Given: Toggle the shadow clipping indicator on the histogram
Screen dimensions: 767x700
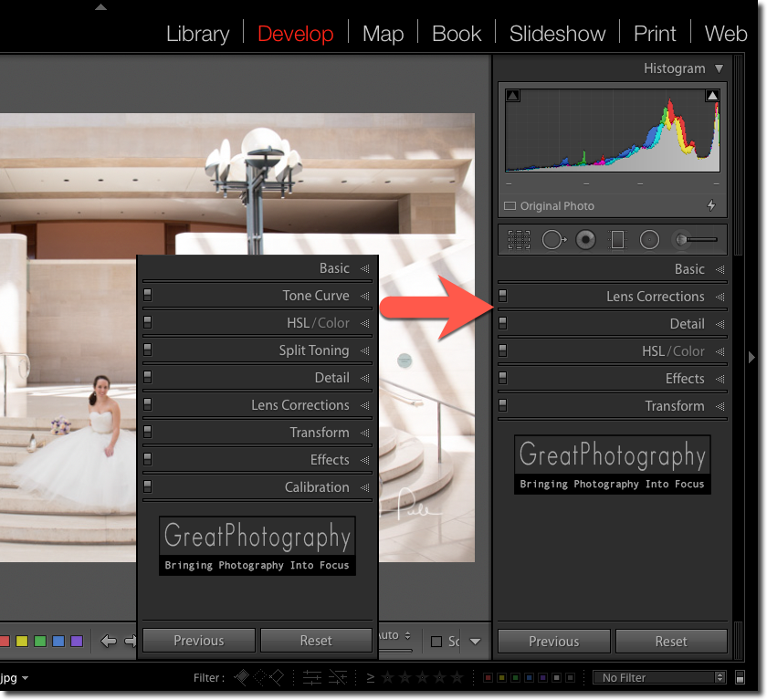Looking at the screenshot, I should (512, 94).
